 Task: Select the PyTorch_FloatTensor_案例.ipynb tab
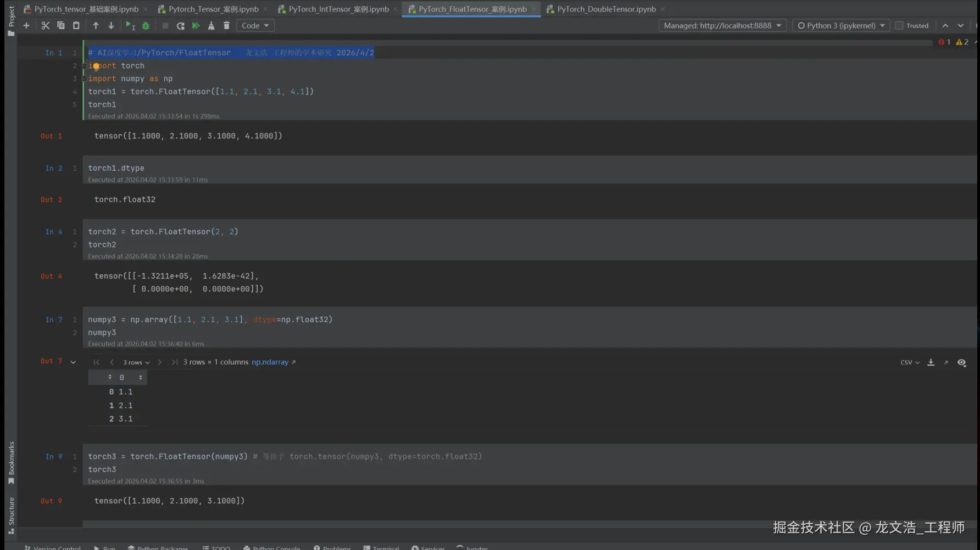coord(472,9)
